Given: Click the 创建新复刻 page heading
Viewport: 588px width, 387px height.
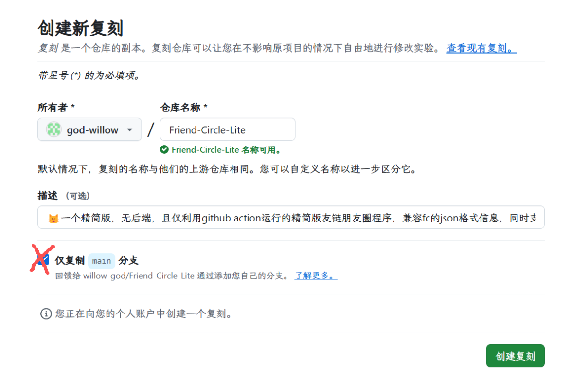Looking at the screenshot, I should (80, 28).
